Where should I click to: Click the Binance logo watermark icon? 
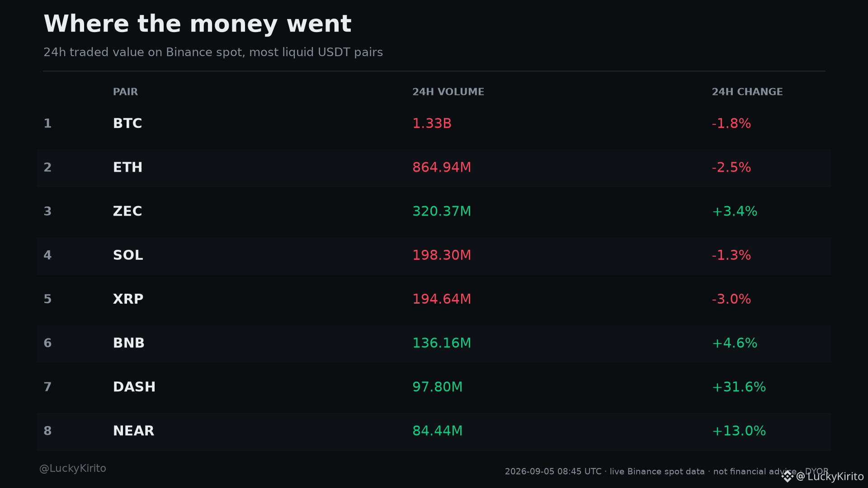click(x=788, y=476)
